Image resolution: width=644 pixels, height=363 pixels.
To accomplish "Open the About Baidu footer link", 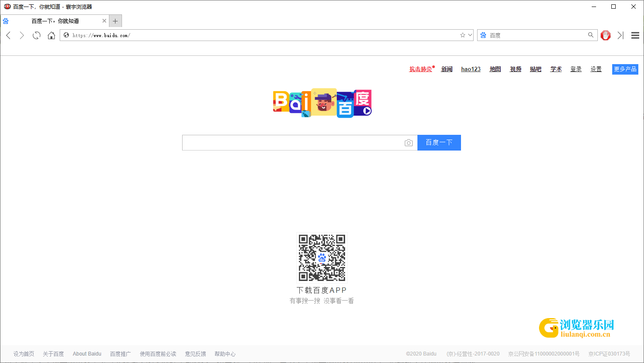I will point(87,354).
